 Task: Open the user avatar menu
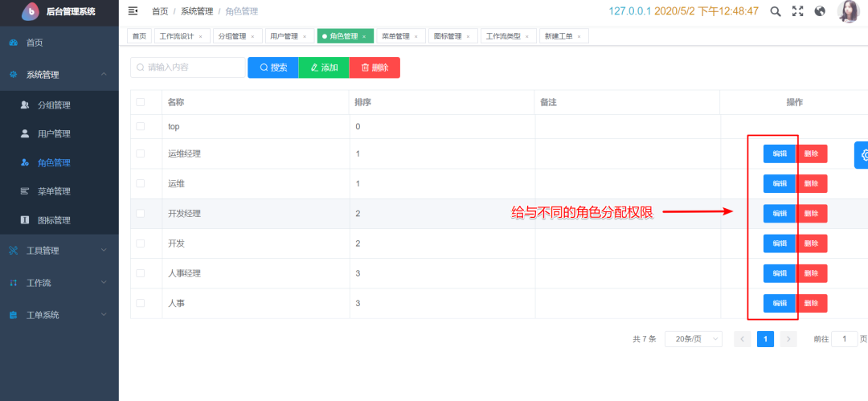(x=848, y=11)
